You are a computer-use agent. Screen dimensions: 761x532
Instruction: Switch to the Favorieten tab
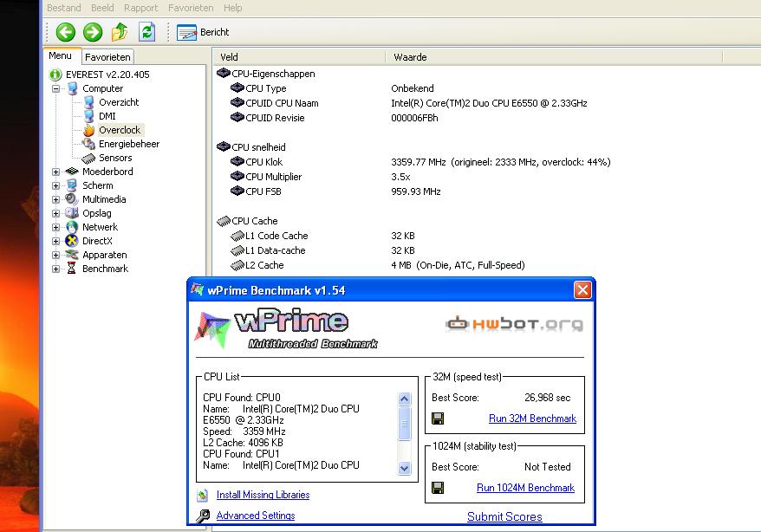tap(107, 57)
